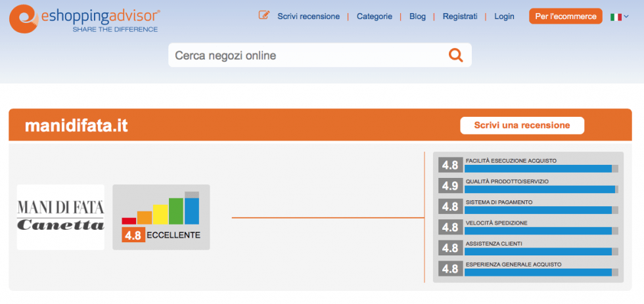Screen dimensions: 644x304
Task: Click the eshoppingadvisor logo
Action: pyautogui.click(x=84, y=19)
